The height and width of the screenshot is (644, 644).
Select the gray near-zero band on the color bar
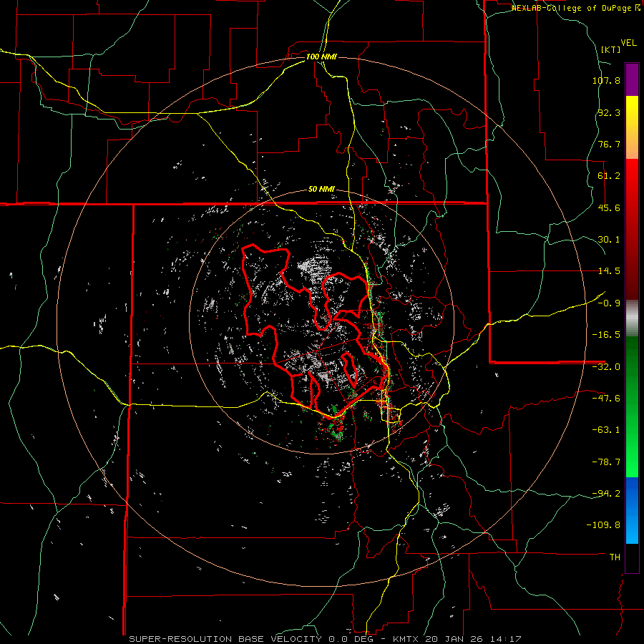(x=632, y=317)
